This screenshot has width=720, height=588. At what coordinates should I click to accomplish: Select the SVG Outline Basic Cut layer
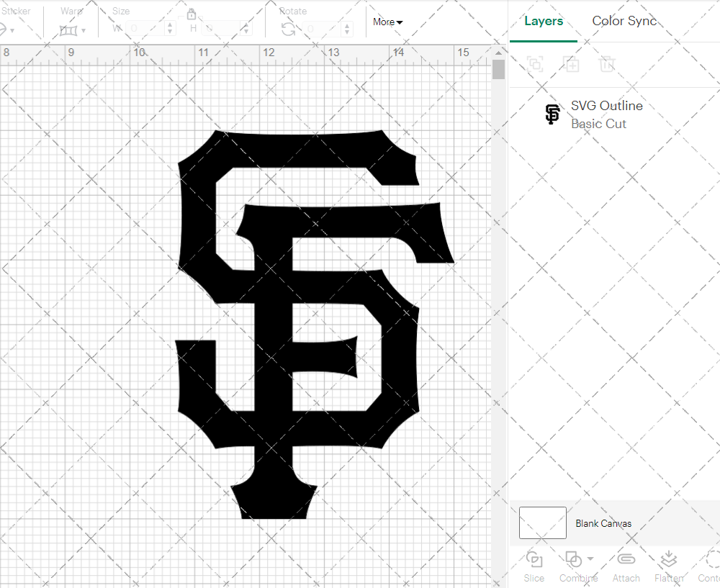click(606, 114)
